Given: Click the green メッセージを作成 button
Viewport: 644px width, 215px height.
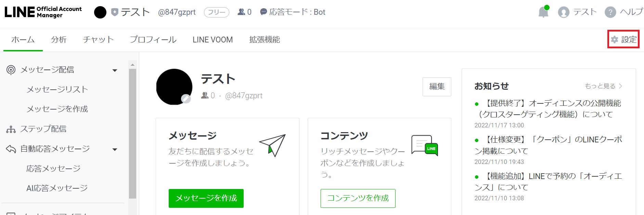Looking at the screenshot, I should [x=206, y=198].
